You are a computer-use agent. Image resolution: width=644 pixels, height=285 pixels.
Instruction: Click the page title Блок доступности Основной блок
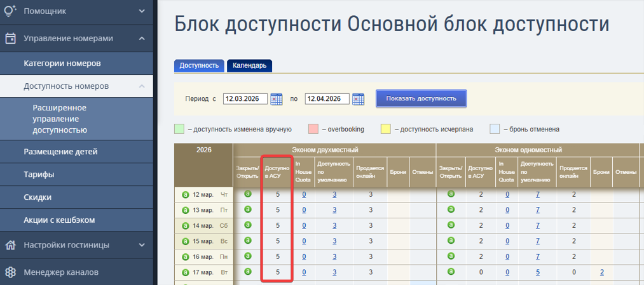(x=392, y=24)
